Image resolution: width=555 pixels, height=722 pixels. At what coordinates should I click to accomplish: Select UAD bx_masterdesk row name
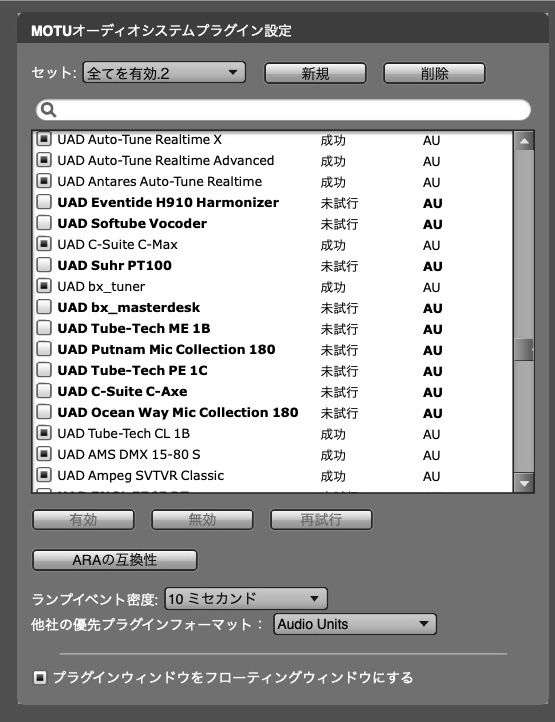[129, 307]
